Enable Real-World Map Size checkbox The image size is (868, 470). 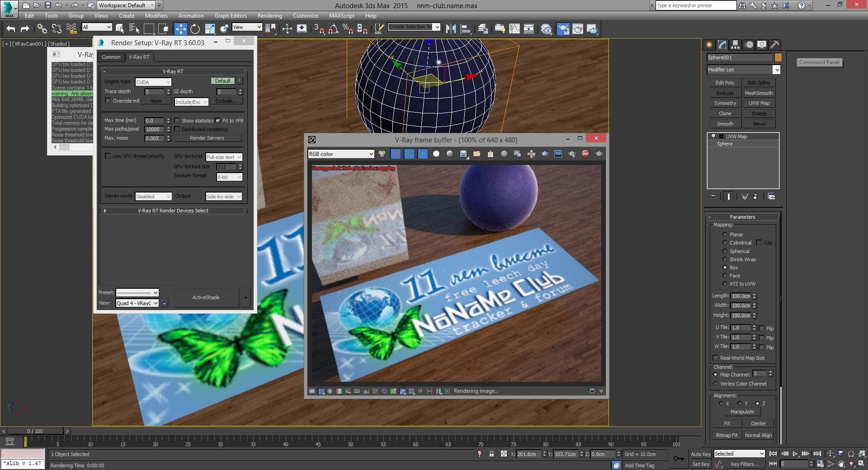[x=715, y=358]
